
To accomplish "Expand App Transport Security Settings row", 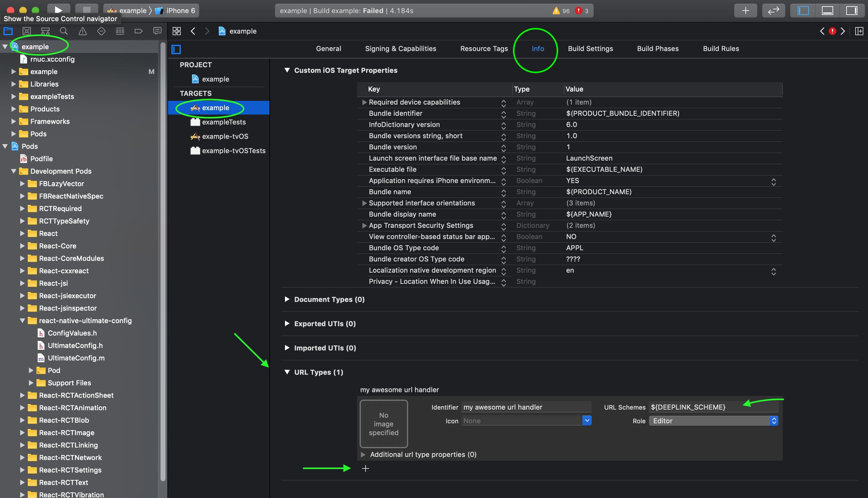I will click(x=364, y=226).
